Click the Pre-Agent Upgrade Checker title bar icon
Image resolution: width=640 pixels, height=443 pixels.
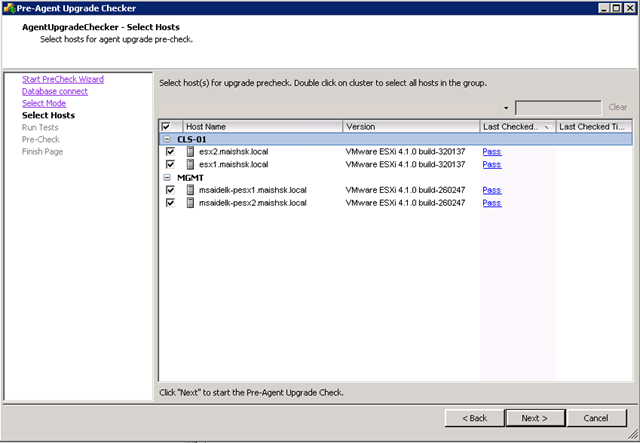[9, 8]
